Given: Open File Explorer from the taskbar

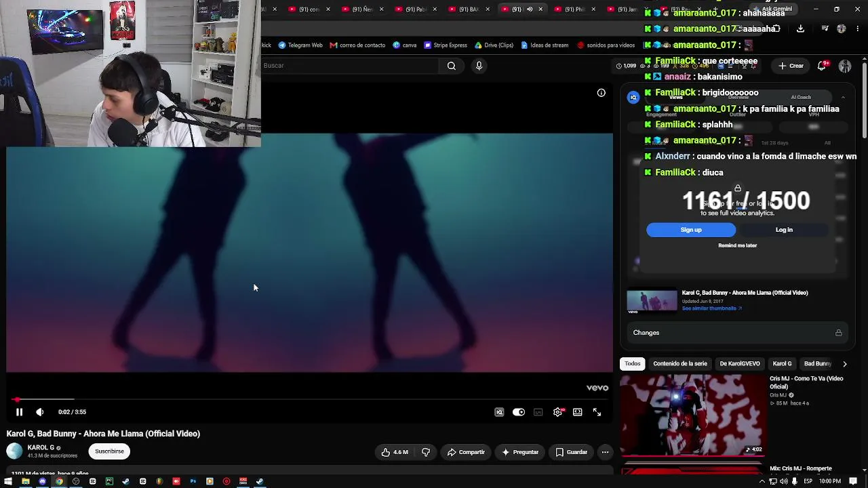Looking at the screenshot, I should (x=26, y=481).
